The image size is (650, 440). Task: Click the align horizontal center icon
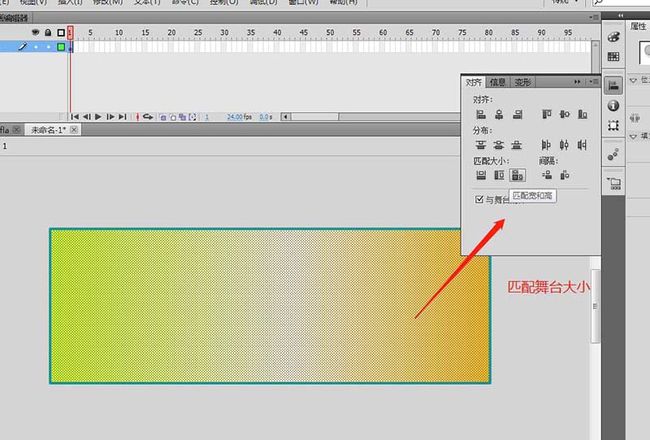pos(499,114)
